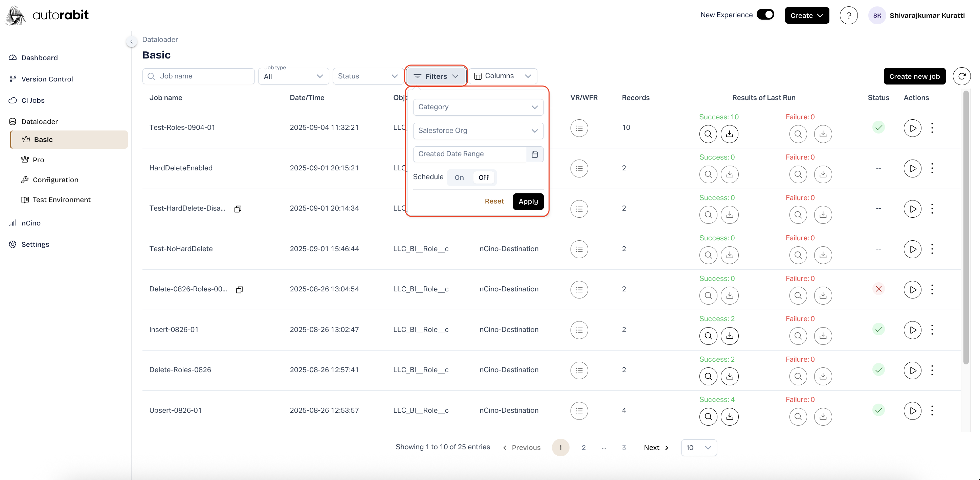The width and height of the screenshot is (980, 480).
Task: Click the help question mark icon
Action: click(x=848, y=16)
